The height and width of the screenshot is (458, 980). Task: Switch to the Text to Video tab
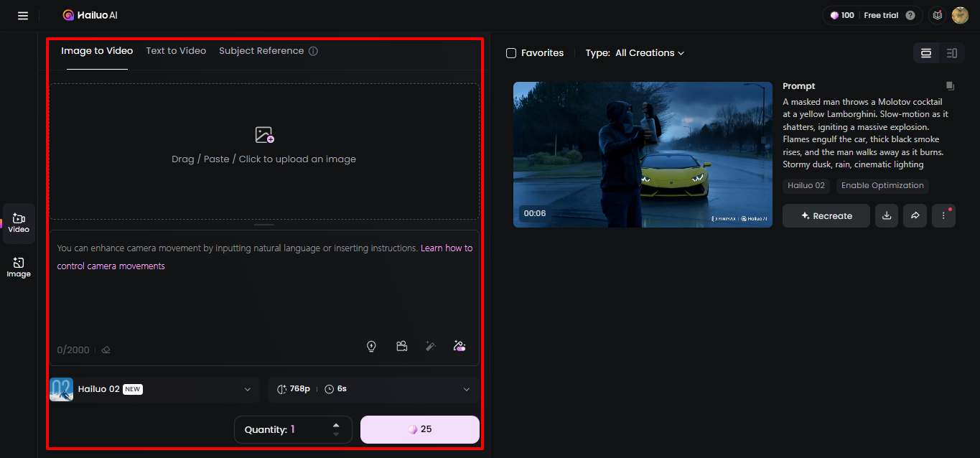(176, 51)
